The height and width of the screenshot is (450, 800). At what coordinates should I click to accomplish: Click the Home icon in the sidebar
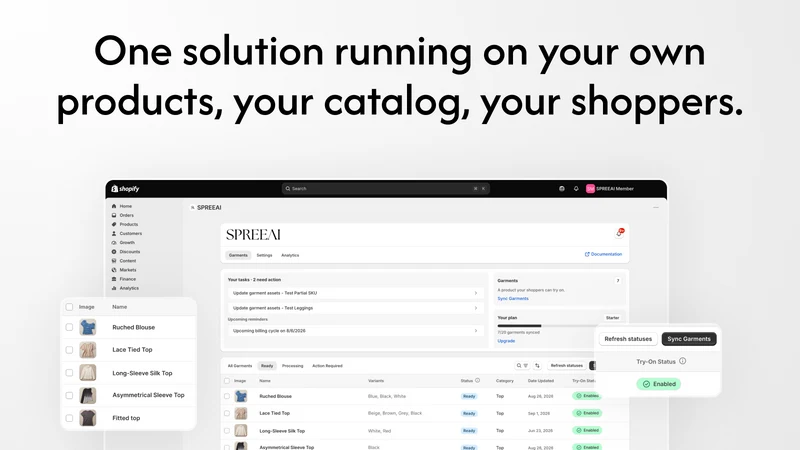[x=114, y=206]
